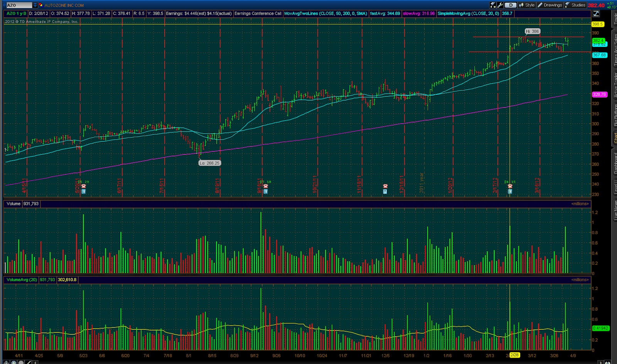The height and width of the screenshot is (364, 617).
Task: Click the MovAvgTwoLines study label
Action: tap(326, 13)
